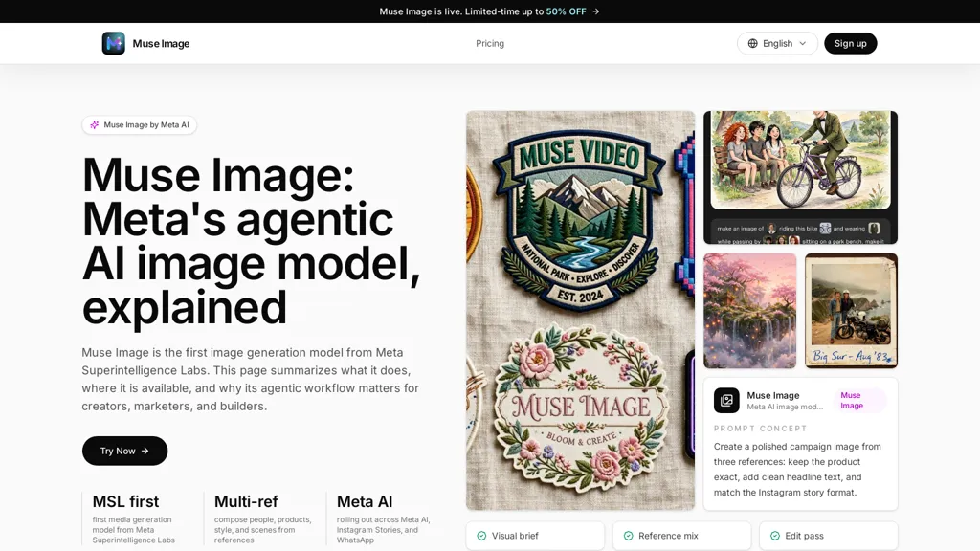Open the Big Sur Aug '83 photo
The height and width of the screenshot is (551, 980).
(x=851, y=311)
